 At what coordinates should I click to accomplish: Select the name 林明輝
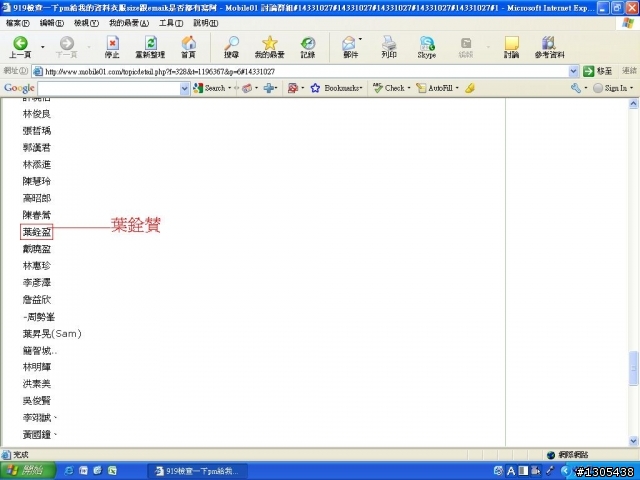(x=37, y=367)
